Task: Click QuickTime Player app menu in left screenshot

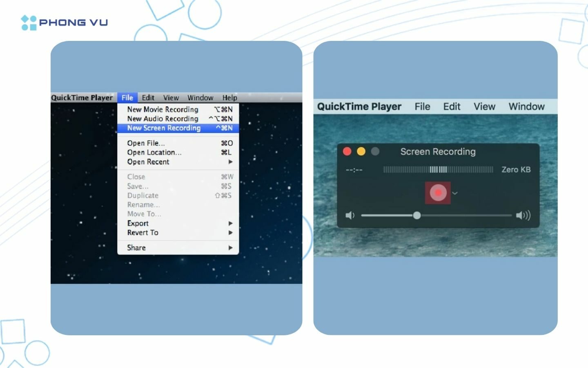Action: tap(82, 98)
